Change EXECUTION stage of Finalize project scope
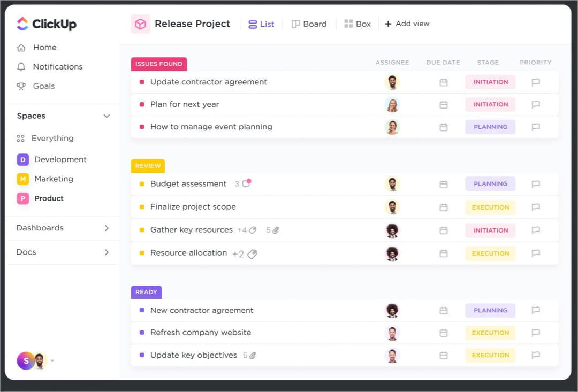 point(490,207)
